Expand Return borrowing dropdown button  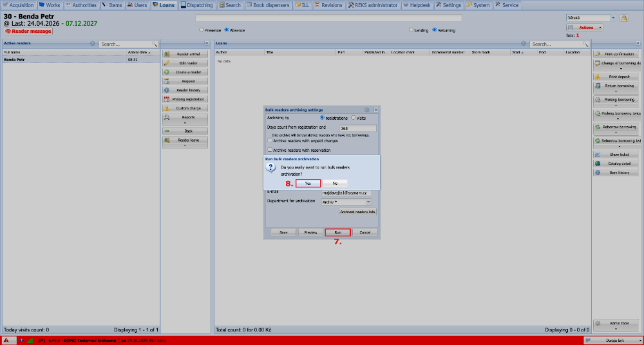616,88
